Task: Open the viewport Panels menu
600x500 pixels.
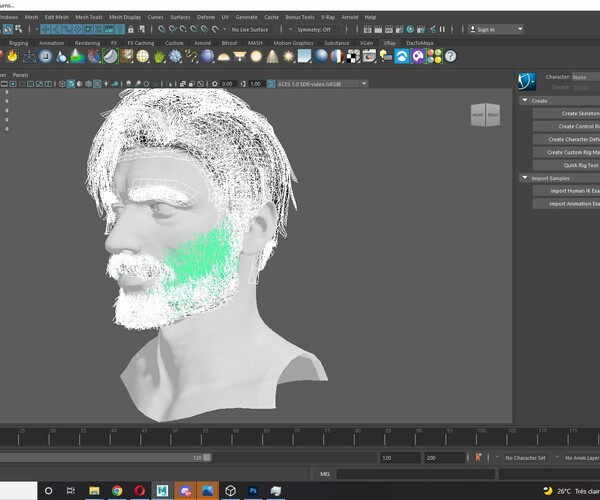Action: click(20, 75)
